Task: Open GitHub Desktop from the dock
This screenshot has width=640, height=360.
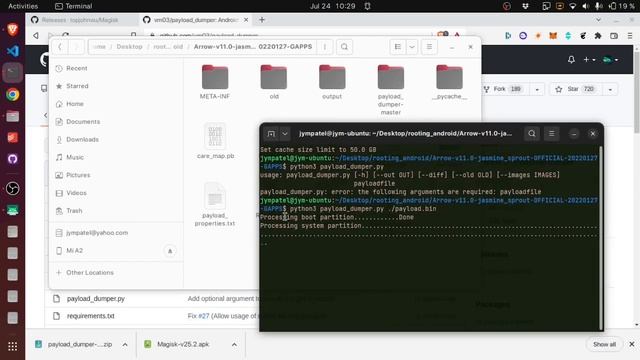Action: click(x=13, y=159)
